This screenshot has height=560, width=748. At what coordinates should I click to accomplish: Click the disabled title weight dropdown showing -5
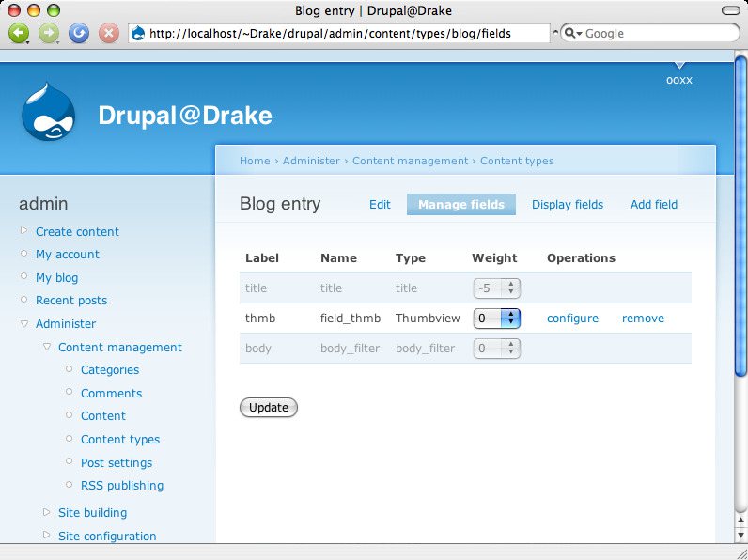point(496,288)
